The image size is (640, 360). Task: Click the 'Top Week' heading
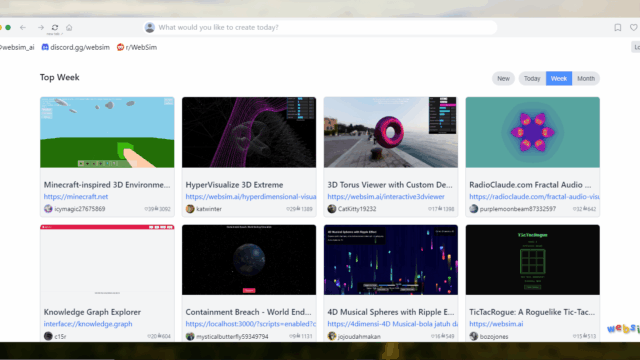point(60,78)
